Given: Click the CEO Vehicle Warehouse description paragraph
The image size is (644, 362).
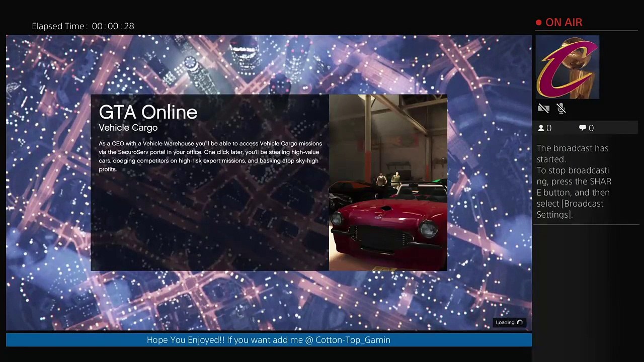Looking at the screenshot, I should pos(210,156).
